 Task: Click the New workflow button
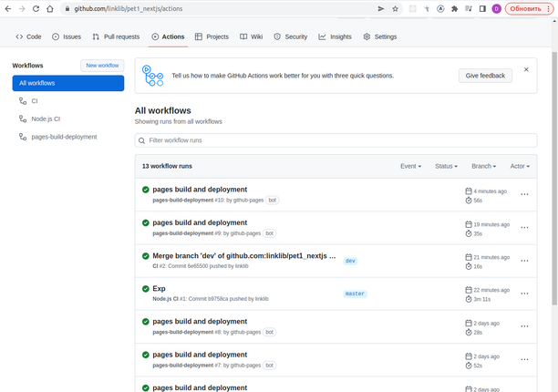(x=102, y=66)
